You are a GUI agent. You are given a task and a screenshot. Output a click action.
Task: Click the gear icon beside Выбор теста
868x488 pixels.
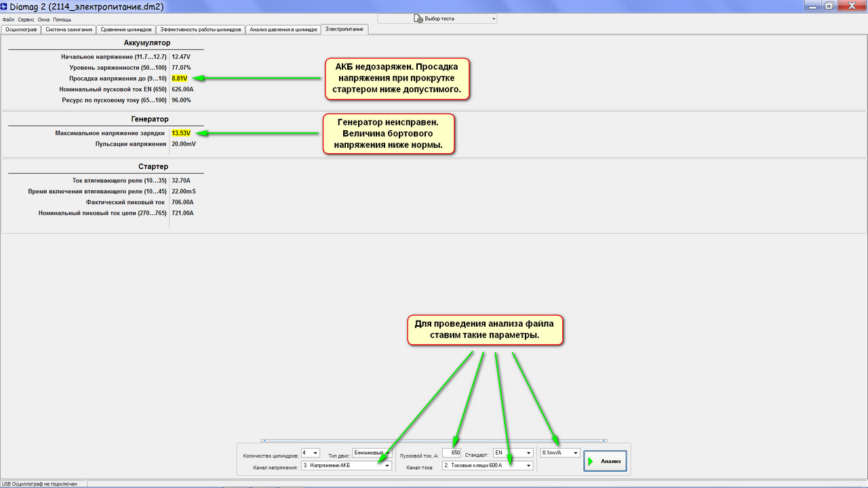418,19
